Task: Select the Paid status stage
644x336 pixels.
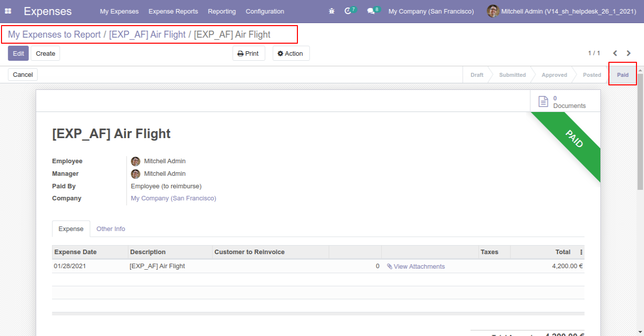Action: tap(622, 75)
